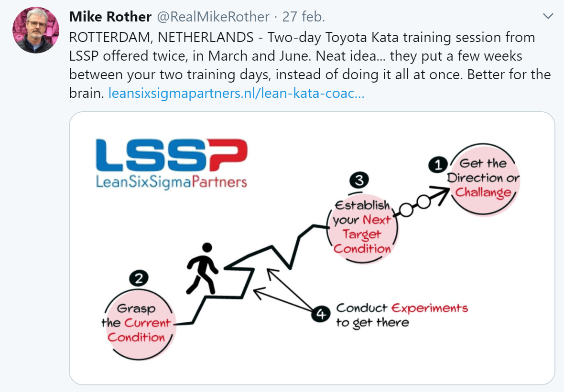Click the number 2 circle icon
This screenshot has width=564, height=392.
(x=139, y=278)
